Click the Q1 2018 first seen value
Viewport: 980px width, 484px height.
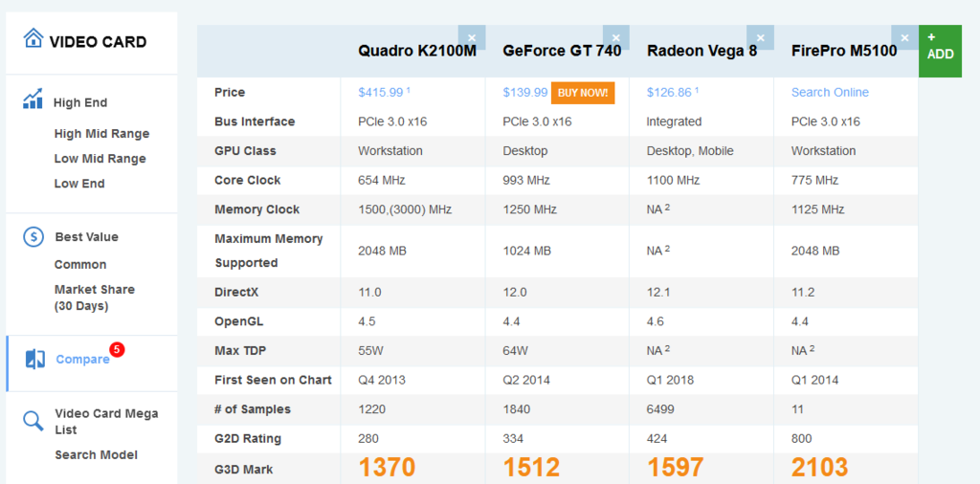tap(670, 381)
